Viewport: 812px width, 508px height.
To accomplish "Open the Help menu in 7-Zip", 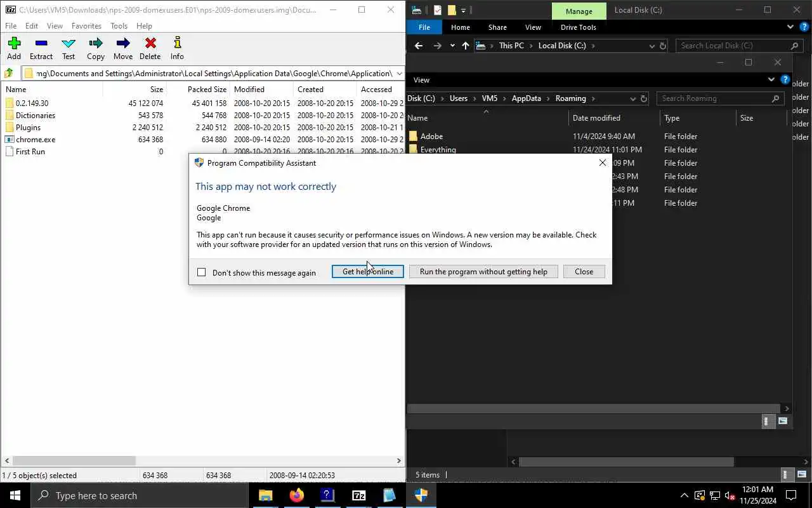I will point(144,26).
